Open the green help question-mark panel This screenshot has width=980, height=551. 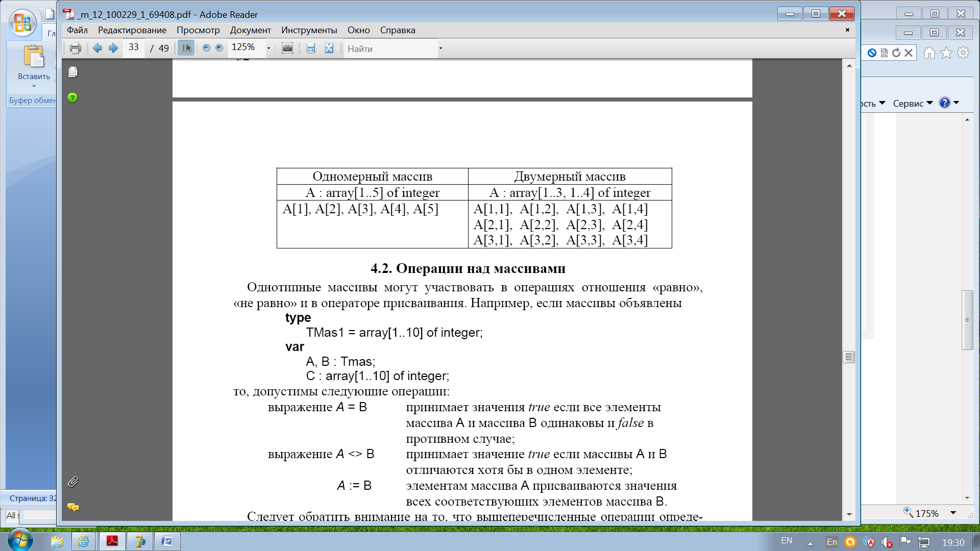point(72,97)
